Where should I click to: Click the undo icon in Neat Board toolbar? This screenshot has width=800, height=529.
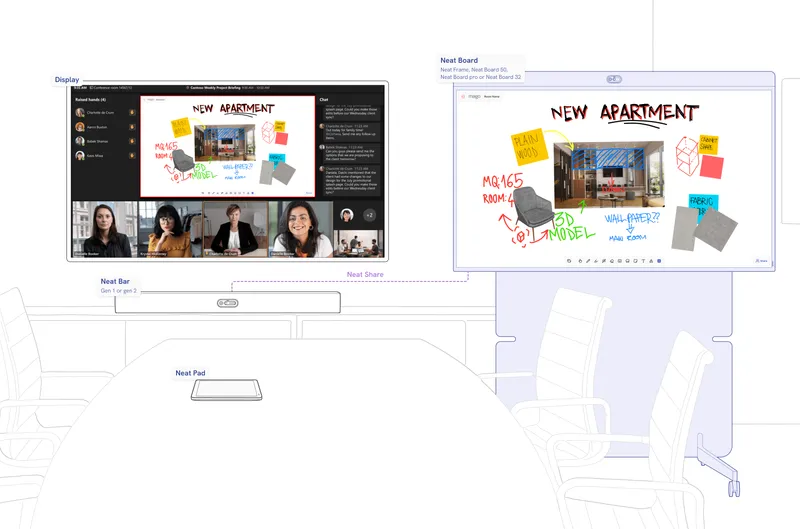click(568, 260)
